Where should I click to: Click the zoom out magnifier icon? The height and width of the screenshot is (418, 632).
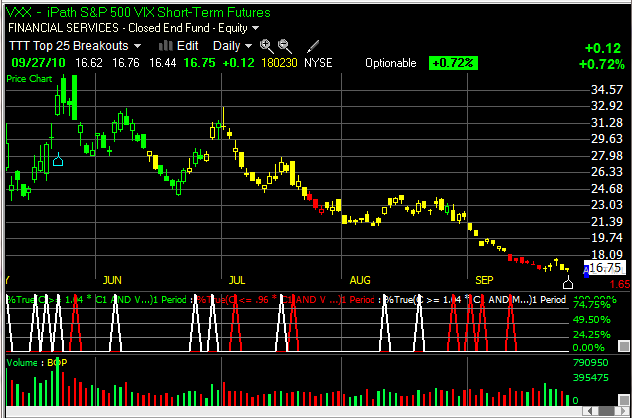[285, 46]
